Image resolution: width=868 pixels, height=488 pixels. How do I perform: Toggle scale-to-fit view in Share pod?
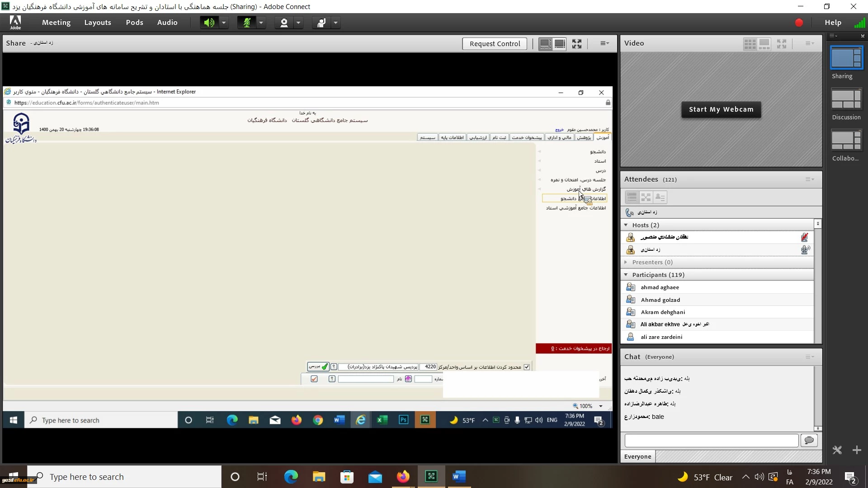(545, 44)
